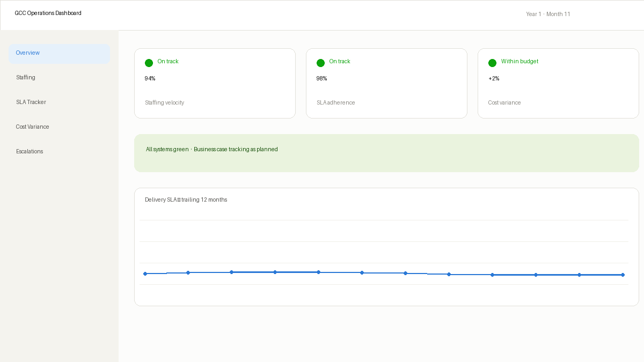Open the Overview sidebar item
Screen dimensions: 644x362
coord(59,53)
